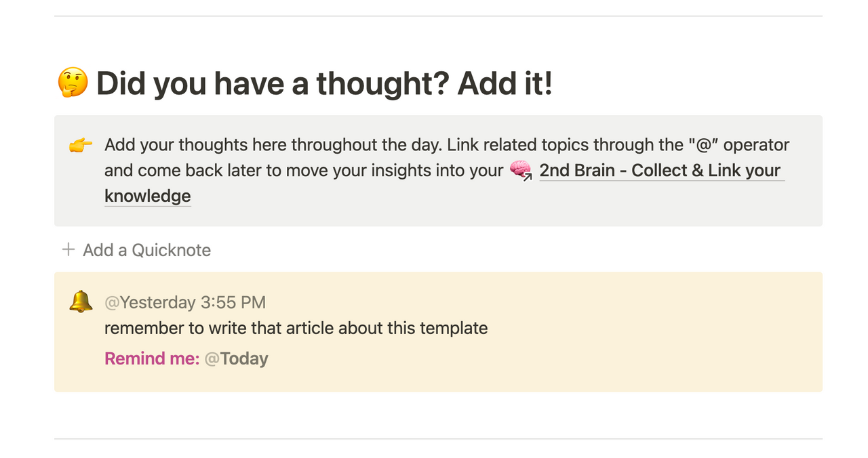868x458 pixels.
Task: Click the "Did you have a thought? Add it!" heading
Action: tap(324, 83)
